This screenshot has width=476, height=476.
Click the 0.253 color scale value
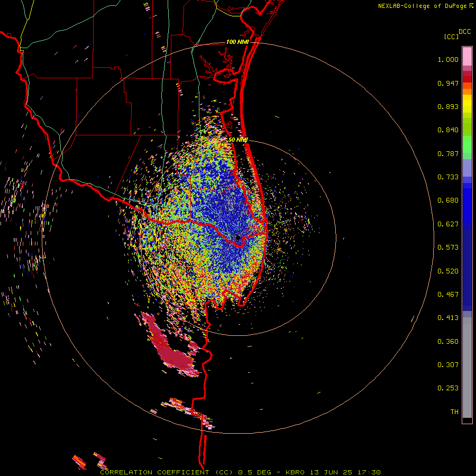(x=448, y=388)
